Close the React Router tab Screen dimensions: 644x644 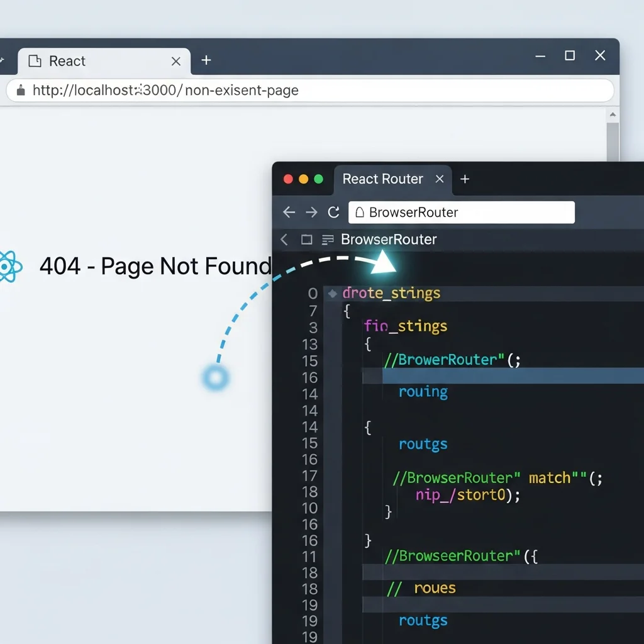tap(440, 179)
